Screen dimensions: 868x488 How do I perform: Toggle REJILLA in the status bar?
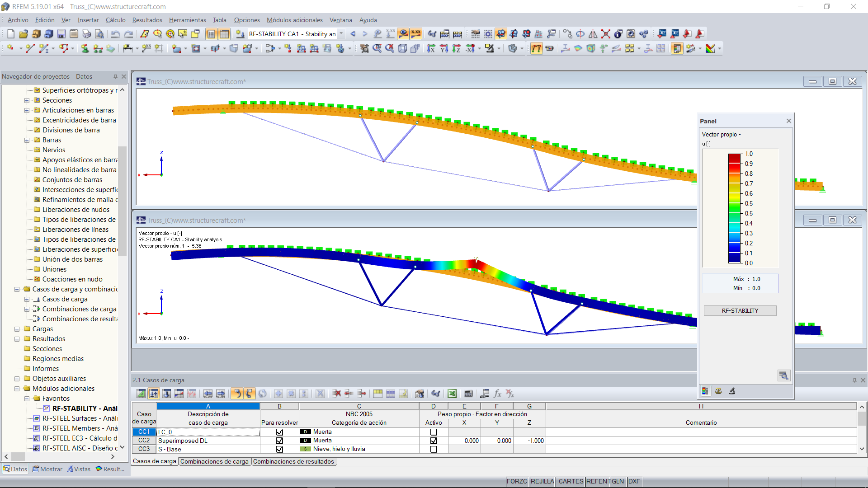542,482
